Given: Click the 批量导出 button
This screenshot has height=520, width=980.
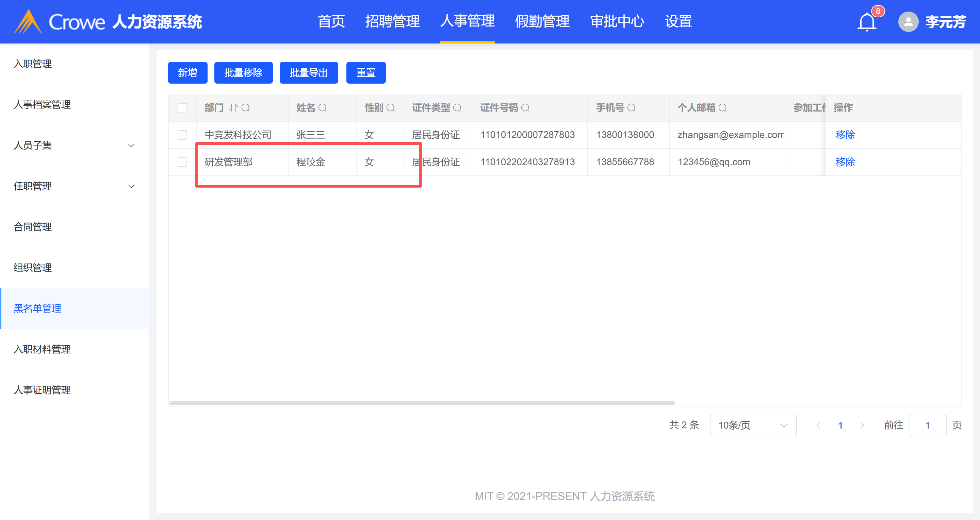Looking at the screenshot, I should [309, 73].
